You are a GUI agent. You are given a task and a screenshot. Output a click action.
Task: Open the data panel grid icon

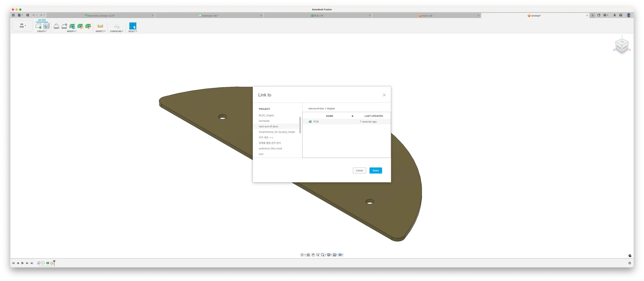[13, 15]
